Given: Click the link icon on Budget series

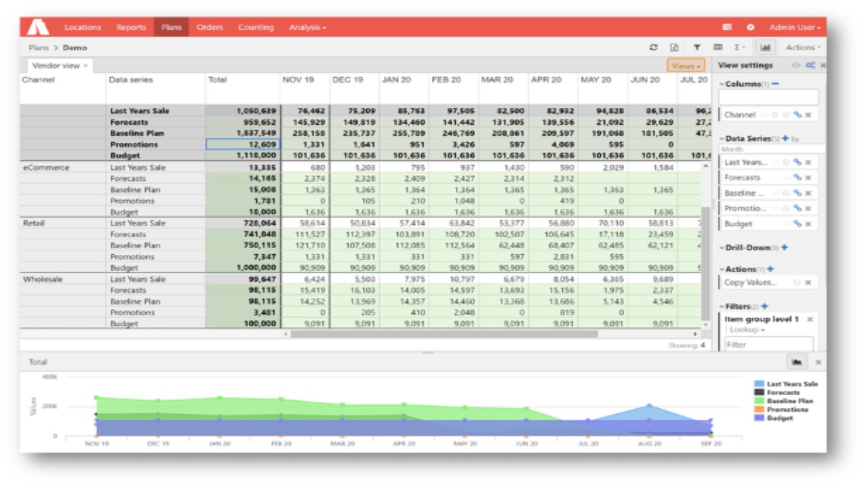Looking at the screenshot, I should coord(797,224).
